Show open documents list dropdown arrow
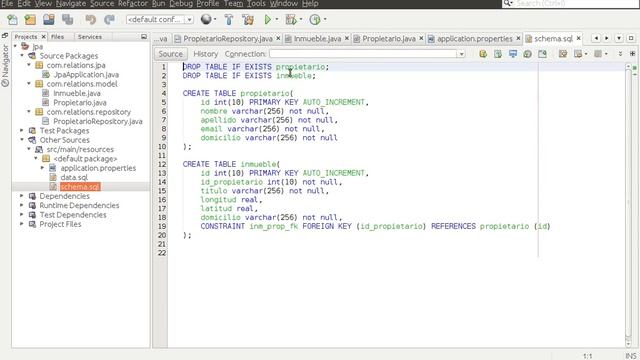The image size is (640, 360). (x=619, y=38)
